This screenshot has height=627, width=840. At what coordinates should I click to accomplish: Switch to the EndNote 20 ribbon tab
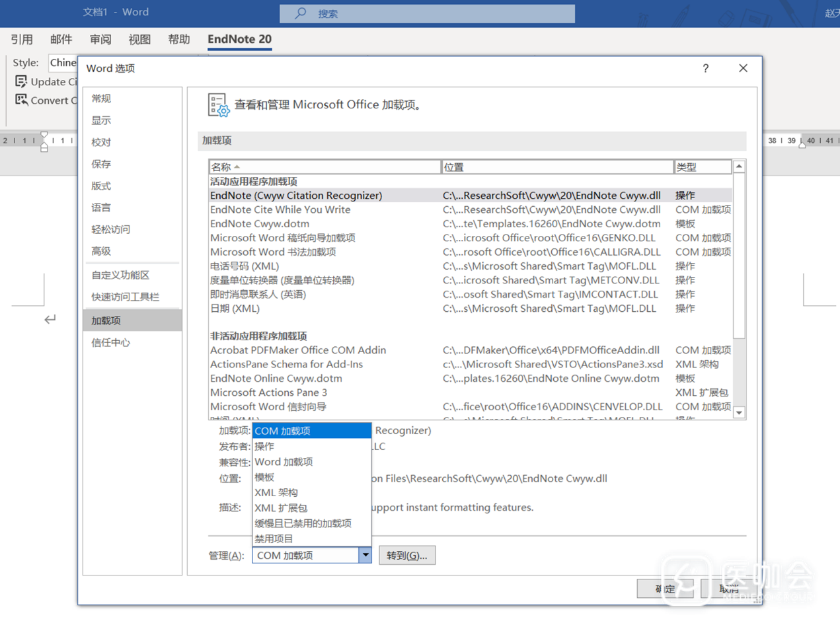tap(239, 40)
